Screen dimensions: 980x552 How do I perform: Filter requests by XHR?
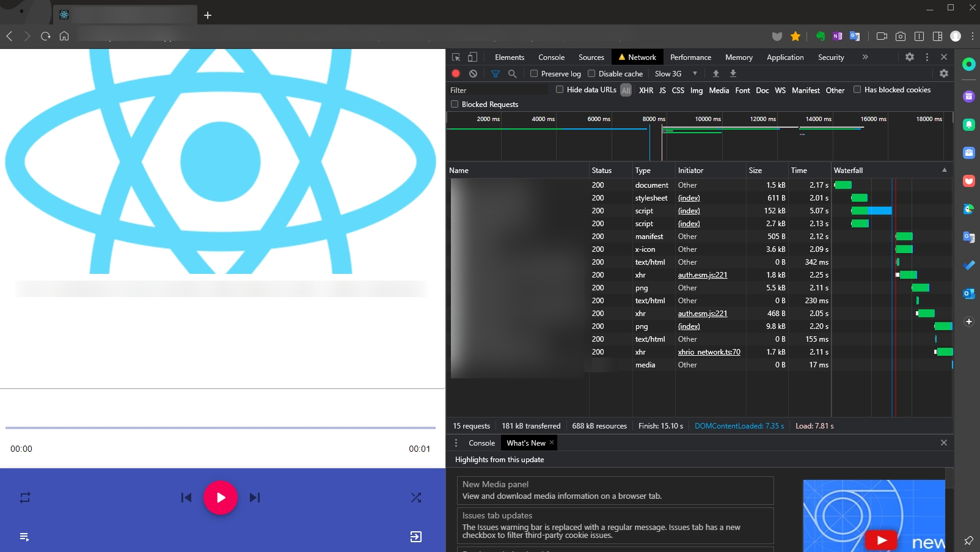[646, 90]
